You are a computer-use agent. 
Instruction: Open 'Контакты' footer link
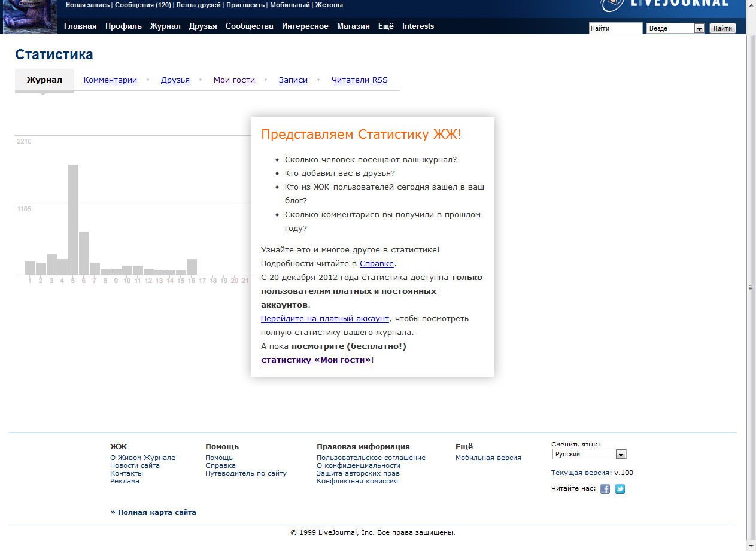pyautogui.click(x=126, y=473)
